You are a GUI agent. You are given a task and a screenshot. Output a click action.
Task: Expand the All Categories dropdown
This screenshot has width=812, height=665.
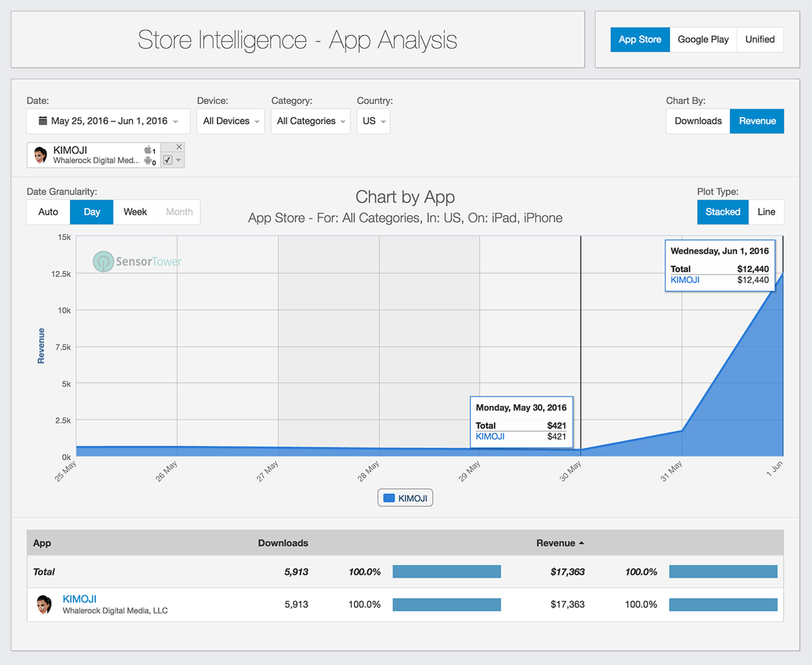click(x=311, y=121)
